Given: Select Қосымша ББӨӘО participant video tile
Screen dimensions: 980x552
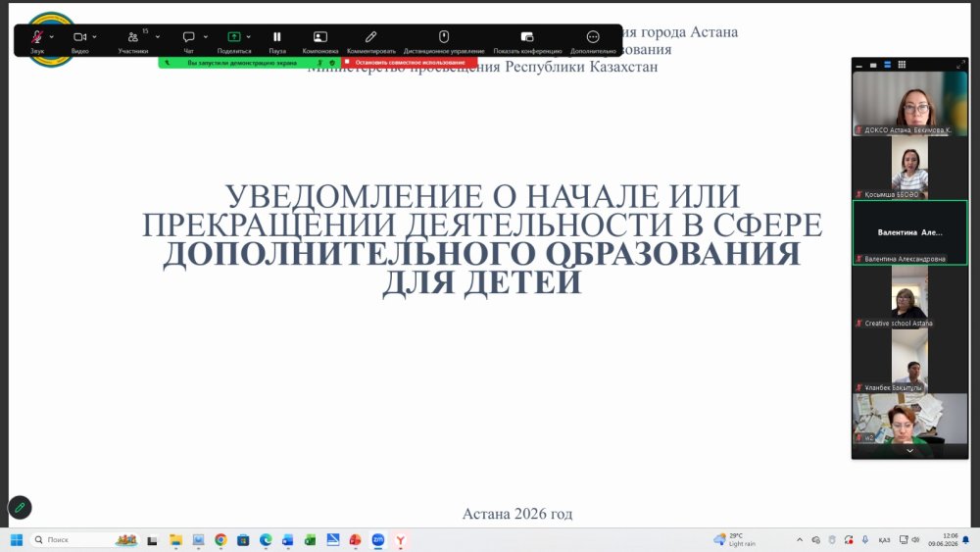Looking at the screenshot, I should (909, 168).
